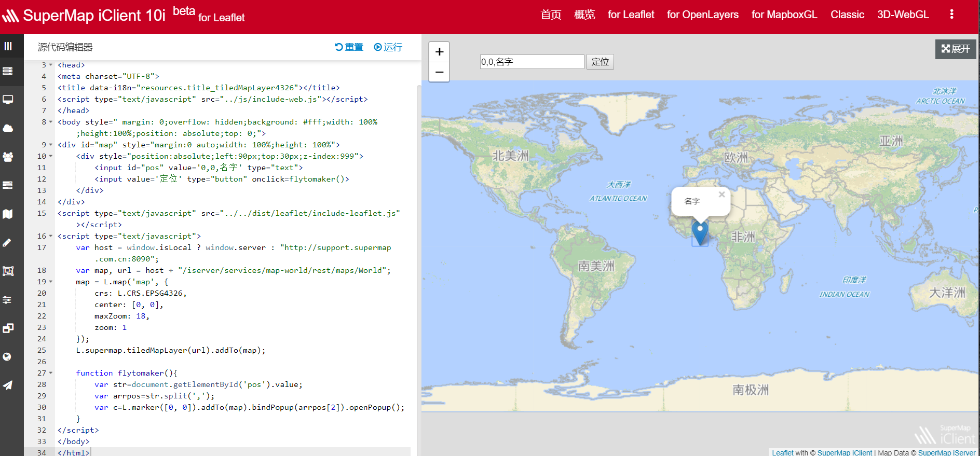
Task: Select for Leaflet navigation item
Action: tap(631, 15)
